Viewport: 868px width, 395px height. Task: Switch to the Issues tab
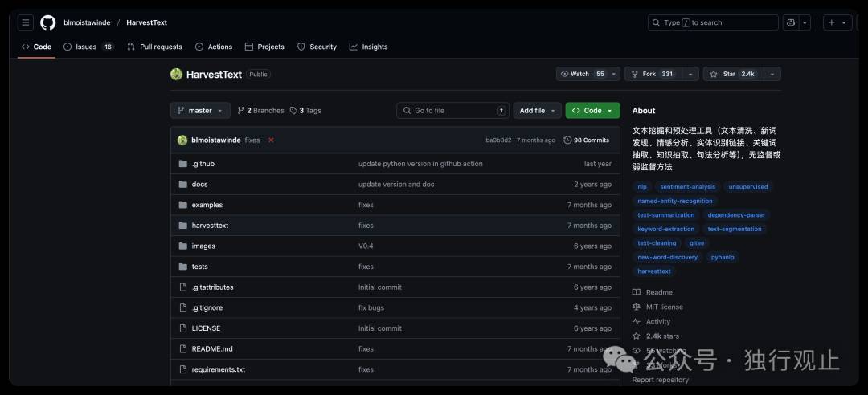pyautogui.click(x=88, y=47)
